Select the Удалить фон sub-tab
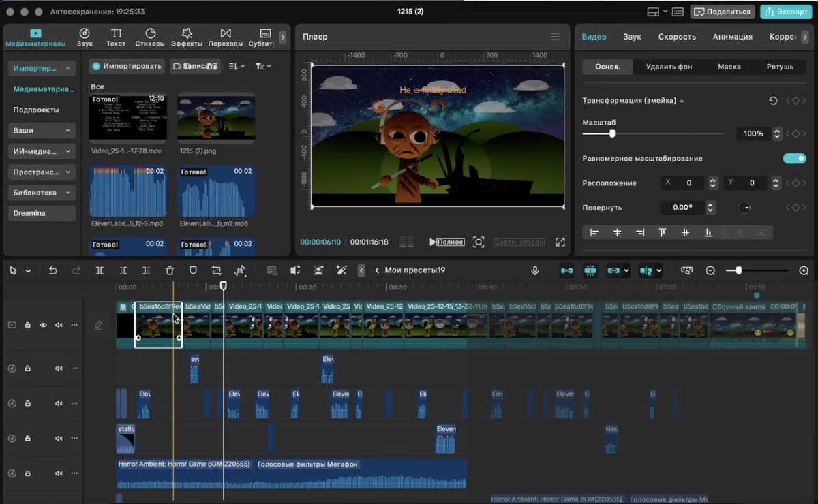818x504 pixels. coord(669,67)
